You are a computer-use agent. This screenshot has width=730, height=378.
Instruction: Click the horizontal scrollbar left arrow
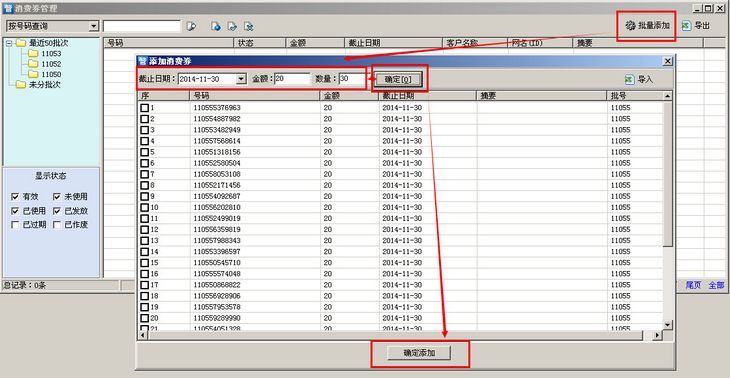click(142, 335)
